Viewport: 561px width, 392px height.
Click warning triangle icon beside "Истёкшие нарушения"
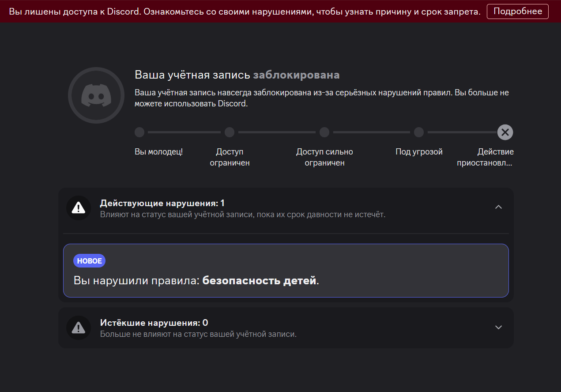(x=79, y=328)
